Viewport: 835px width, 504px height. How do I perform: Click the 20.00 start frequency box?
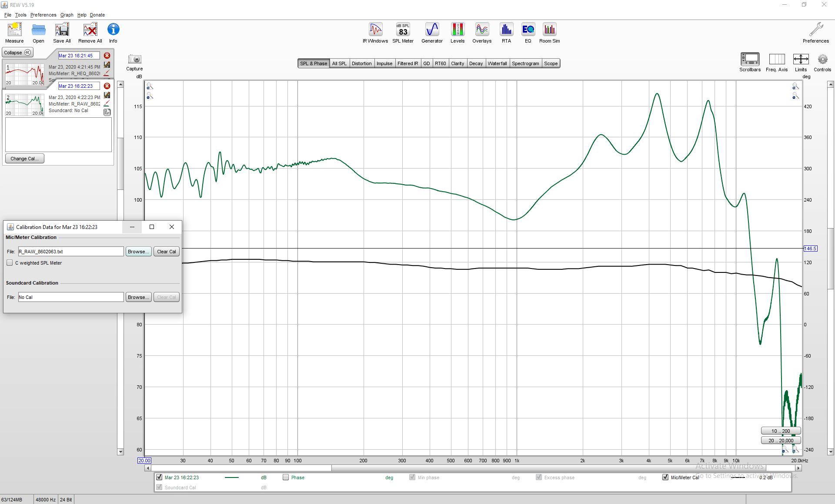(x=144, y=461)
